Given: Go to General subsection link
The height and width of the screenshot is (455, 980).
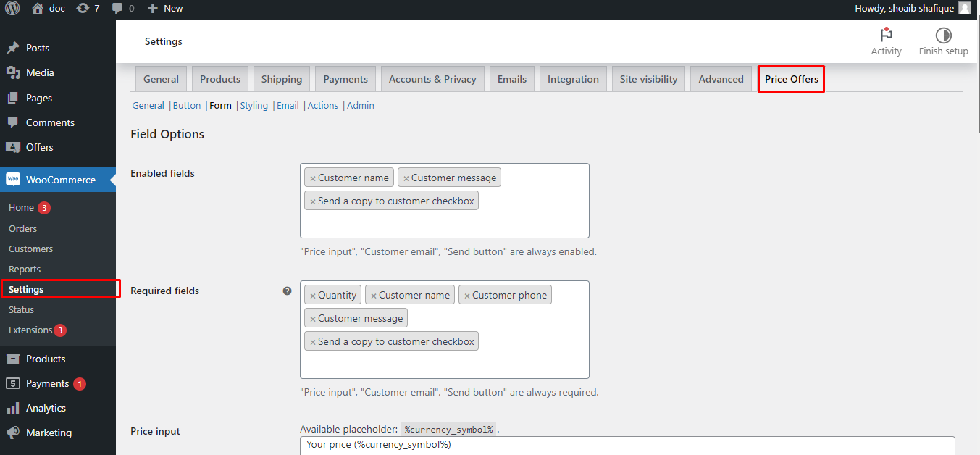Looking at the screenshot, I should (148, 105).
